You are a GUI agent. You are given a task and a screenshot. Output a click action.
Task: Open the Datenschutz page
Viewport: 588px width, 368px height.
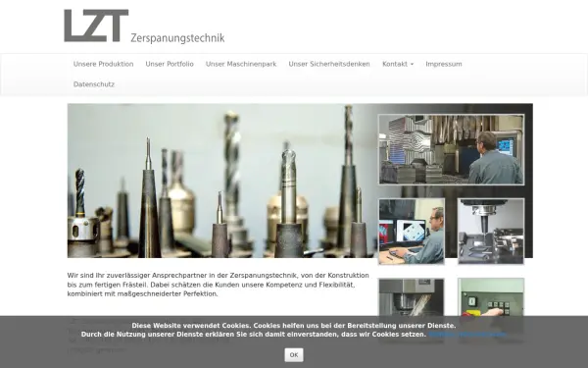(94, 84)
